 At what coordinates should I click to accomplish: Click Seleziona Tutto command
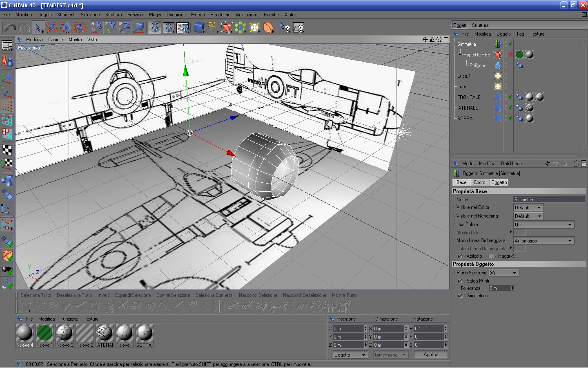[x=36, y=295]
